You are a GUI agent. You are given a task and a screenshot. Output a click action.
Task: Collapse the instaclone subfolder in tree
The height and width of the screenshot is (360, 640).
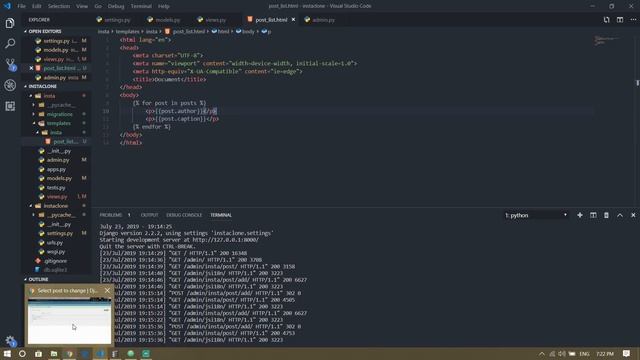pyautogui.click(x=56, y=206)
